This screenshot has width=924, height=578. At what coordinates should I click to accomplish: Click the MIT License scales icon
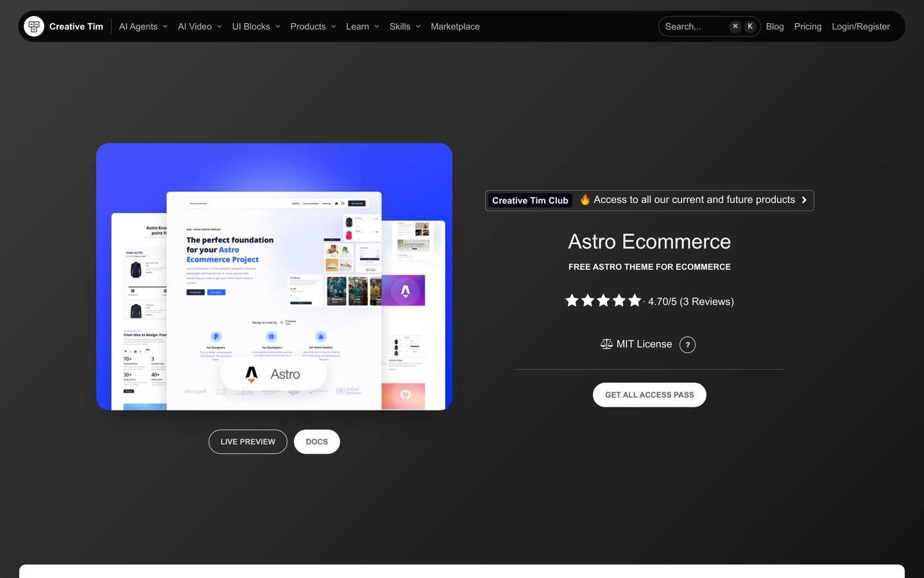click(x=606, y=344)
